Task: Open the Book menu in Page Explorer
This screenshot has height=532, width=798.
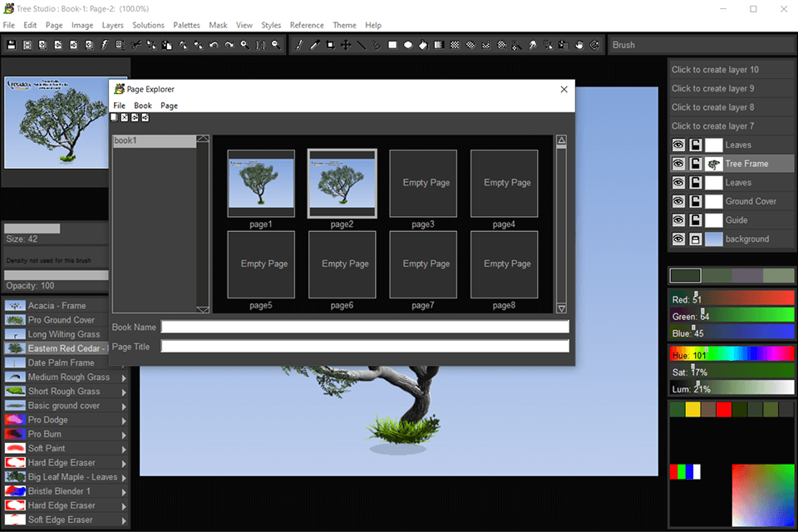Action: point(142,106)
